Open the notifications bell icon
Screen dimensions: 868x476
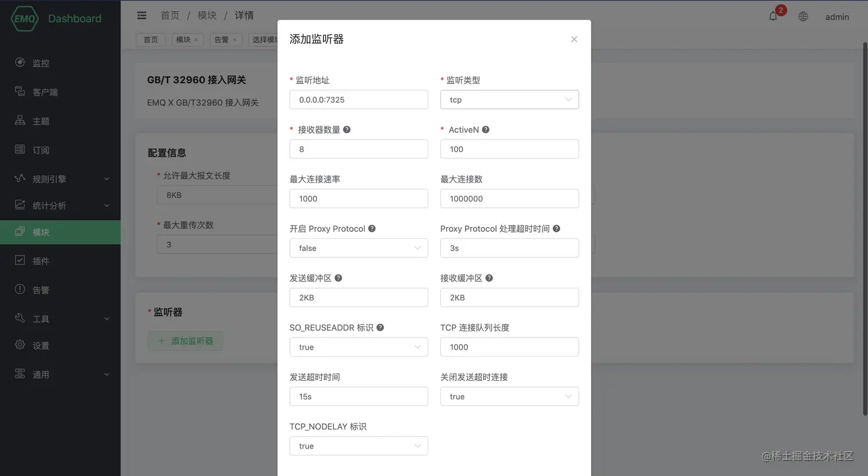click(773, 16)
